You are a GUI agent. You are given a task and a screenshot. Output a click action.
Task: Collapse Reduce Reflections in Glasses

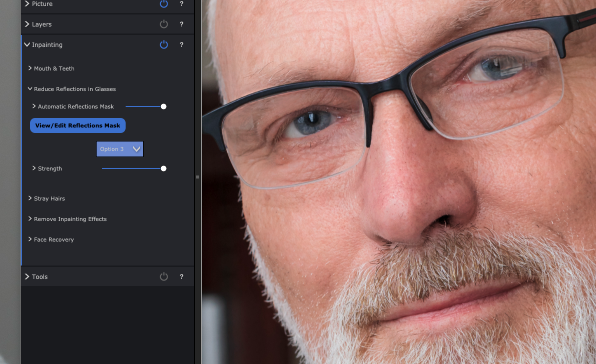pyautogui.click(x=30, y=88)
